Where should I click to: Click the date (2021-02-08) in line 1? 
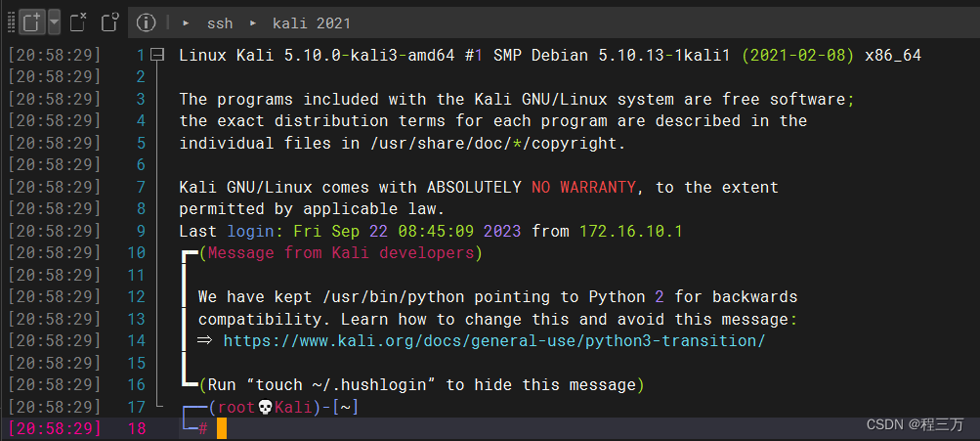tap(797, 55)
